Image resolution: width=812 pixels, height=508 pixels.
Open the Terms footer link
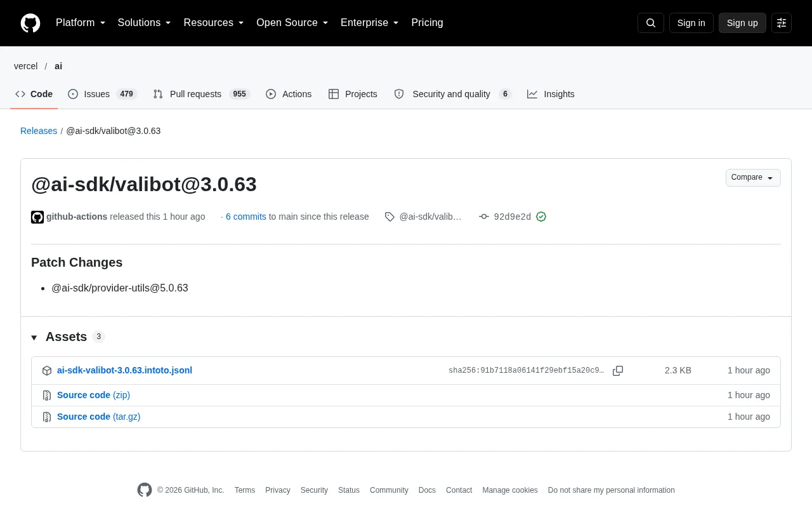coord(245,490)
